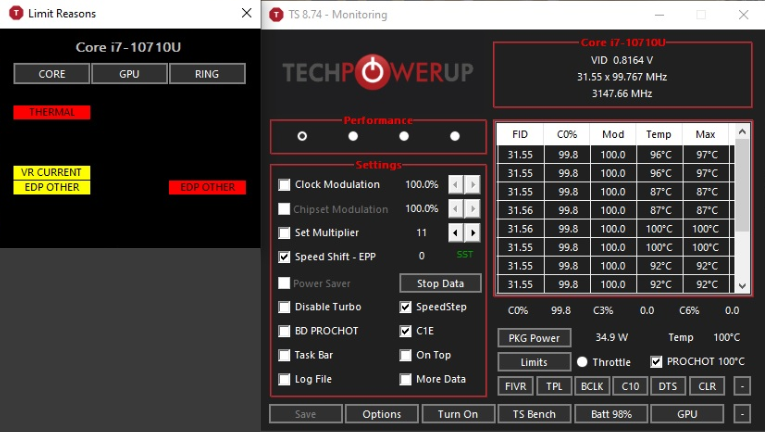Click the FID column header

520,134
